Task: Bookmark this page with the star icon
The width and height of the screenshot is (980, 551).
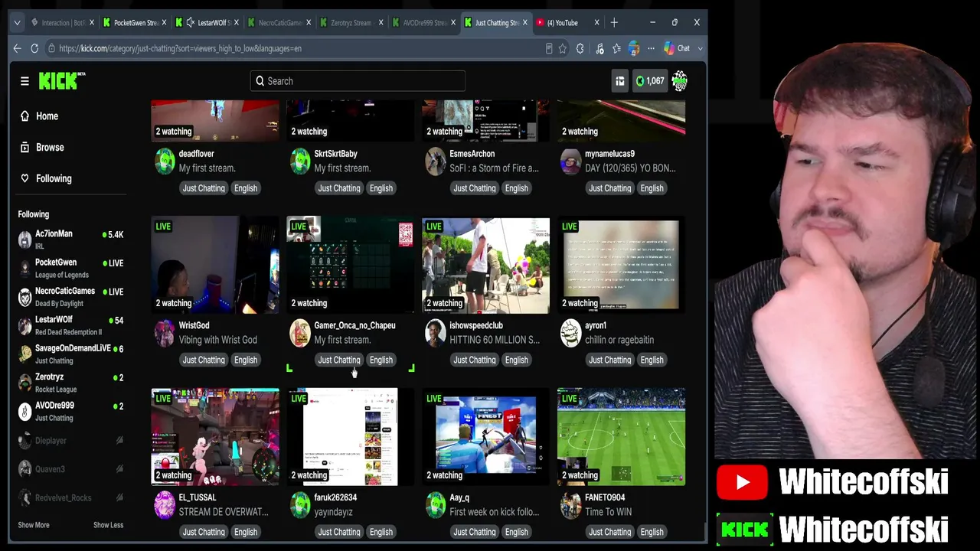Action: point(563,48)
